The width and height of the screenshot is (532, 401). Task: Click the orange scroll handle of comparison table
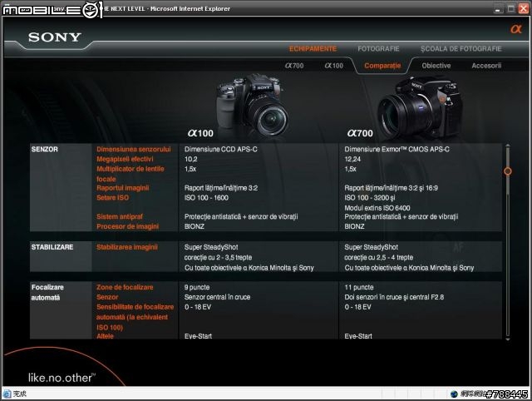pyautogui.click(x=508, y=171)
